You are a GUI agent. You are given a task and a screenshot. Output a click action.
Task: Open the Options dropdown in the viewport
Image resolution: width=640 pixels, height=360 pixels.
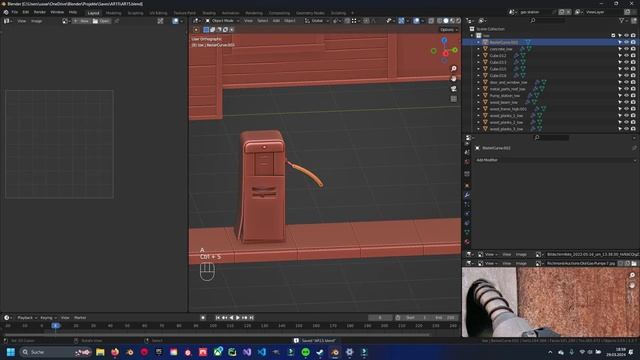449,29
